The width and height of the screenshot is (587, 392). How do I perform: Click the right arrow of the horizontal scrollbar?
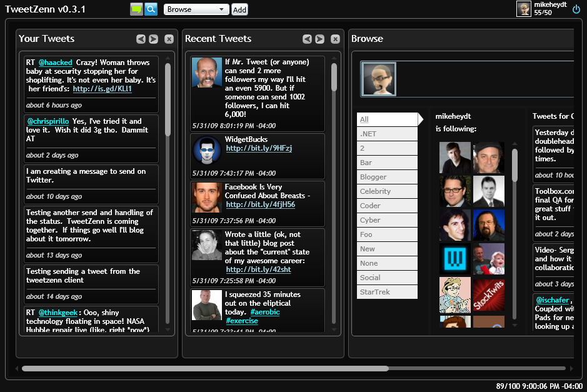[571, 368]
